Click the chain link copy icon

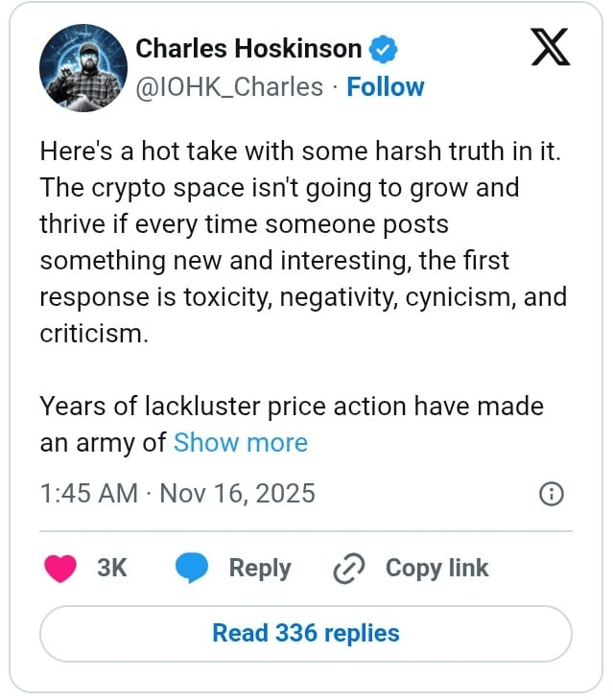(x=345, y=569)
